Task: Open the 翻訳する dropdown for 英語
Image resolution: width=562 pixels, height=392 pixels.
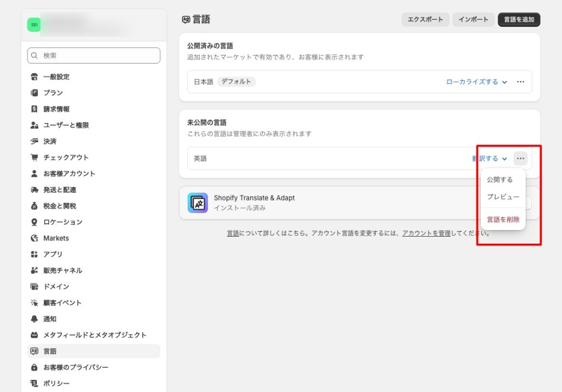Action: pos(489,158)
